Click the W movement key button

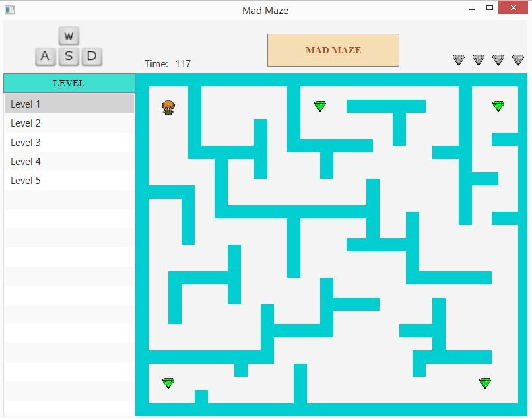click(69, 36)
